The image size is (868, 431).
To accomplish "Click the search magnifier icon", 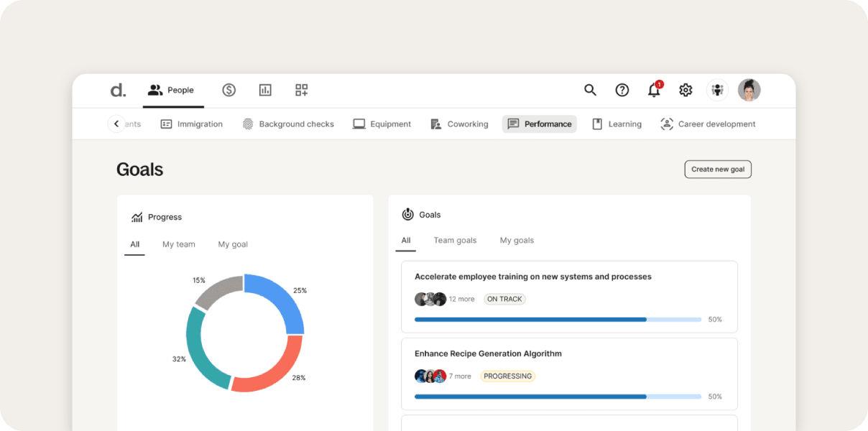I will 590,90.
